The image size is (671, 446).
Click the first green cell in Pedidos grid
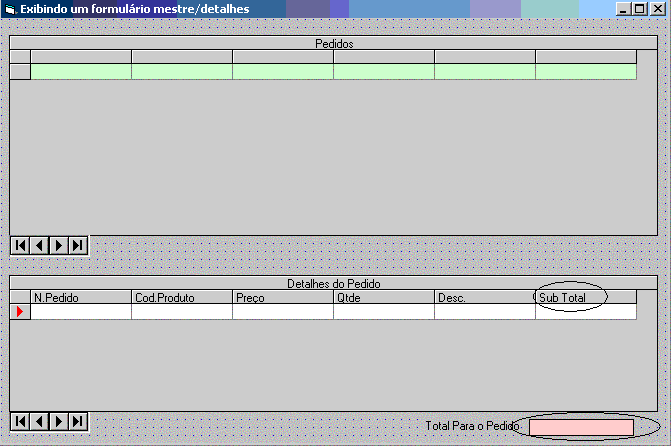pos(81,71)
